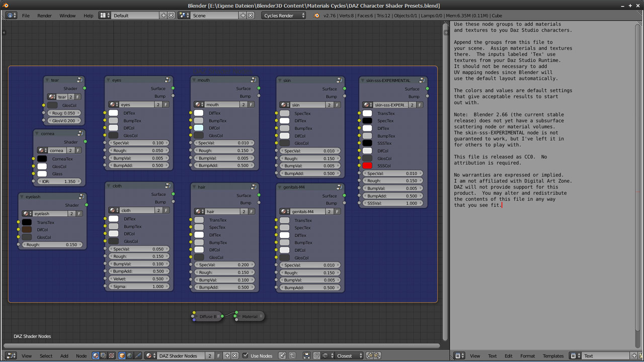Click the Diffuse B collapsed node
The height and width of the screenshot is (362, 644).
[208, 316]
